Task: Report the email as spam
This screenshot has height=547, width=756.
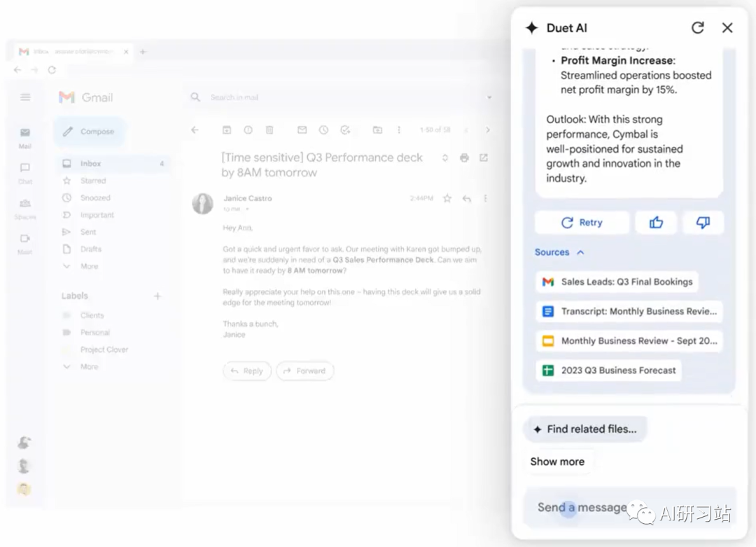Action: 248,130
